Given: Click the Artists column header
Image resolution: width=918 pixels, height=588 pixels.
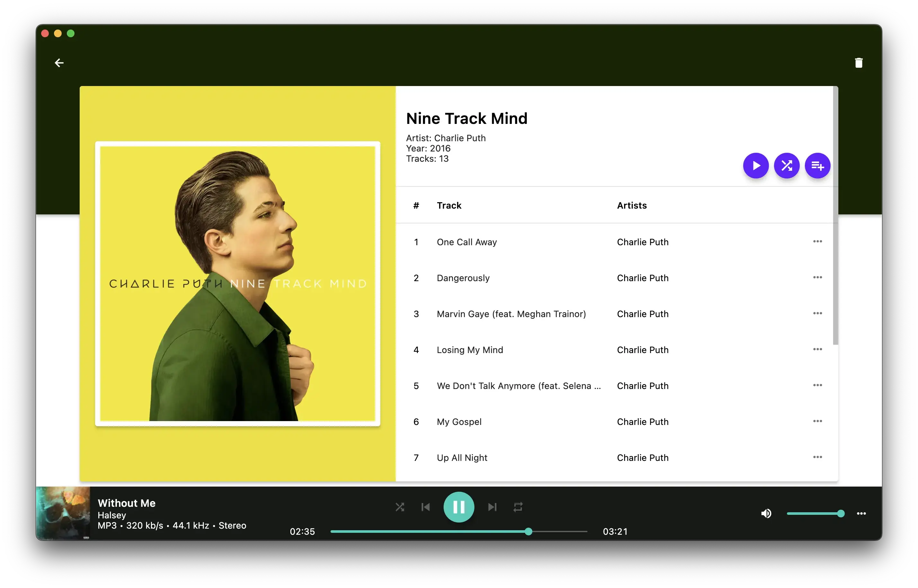Looking at the screenshot, I should point(631,206).
